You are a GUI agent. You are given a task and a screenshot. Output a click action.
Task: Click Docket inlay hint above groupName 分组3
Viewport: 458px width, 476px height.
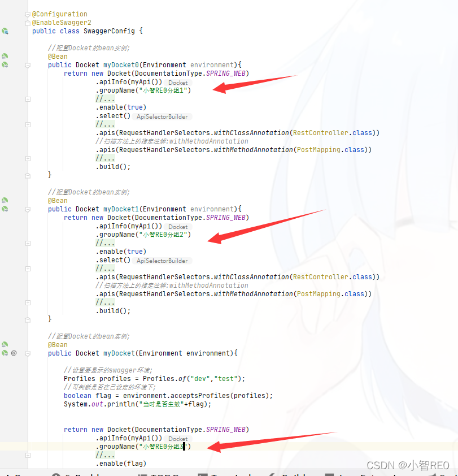(x=178, y=439)
